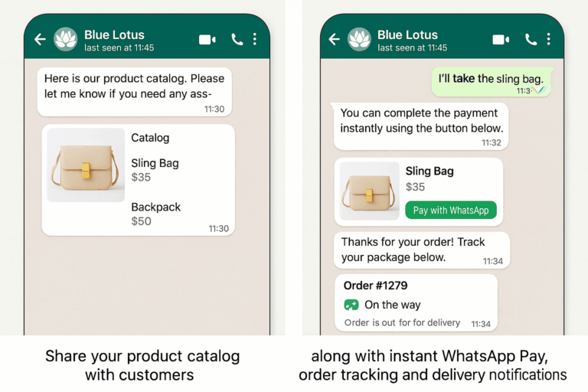This screenshot has width=588, height=392.
Task: Start voice call in left phone header
Action: point(237,39)
